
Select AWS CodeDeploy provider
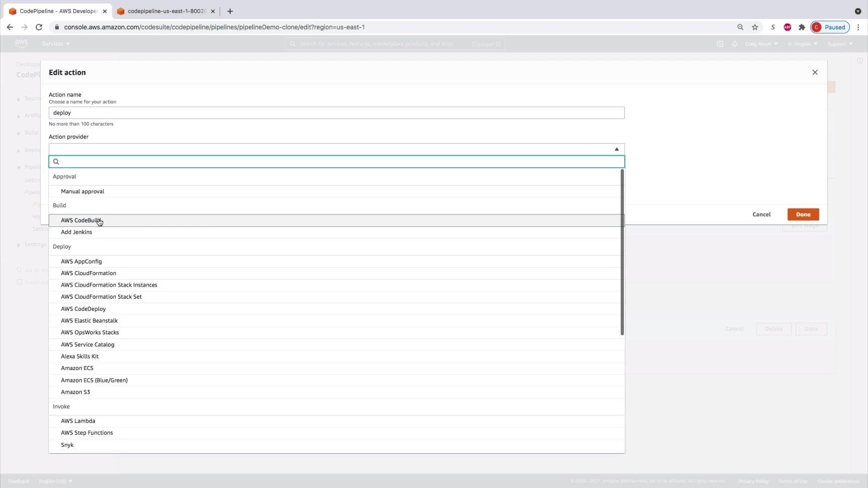click(337, 309)
